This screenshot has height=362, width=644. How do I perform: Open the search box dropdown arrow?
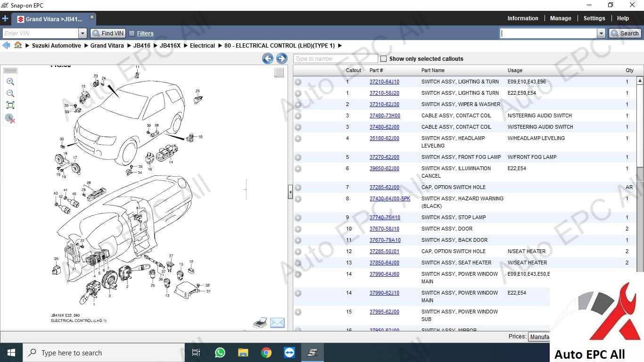click(601, 33)
